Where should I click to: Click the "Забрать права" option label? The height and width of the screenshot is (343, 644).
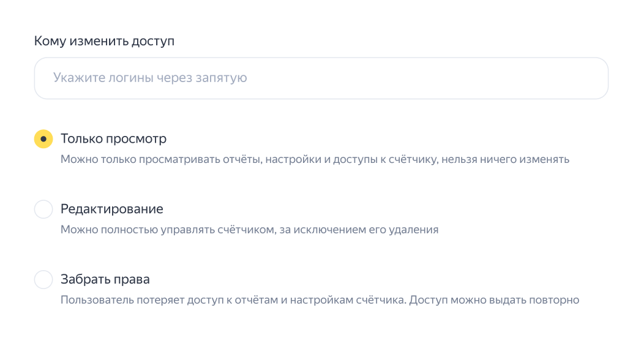[x=105, y=280]
